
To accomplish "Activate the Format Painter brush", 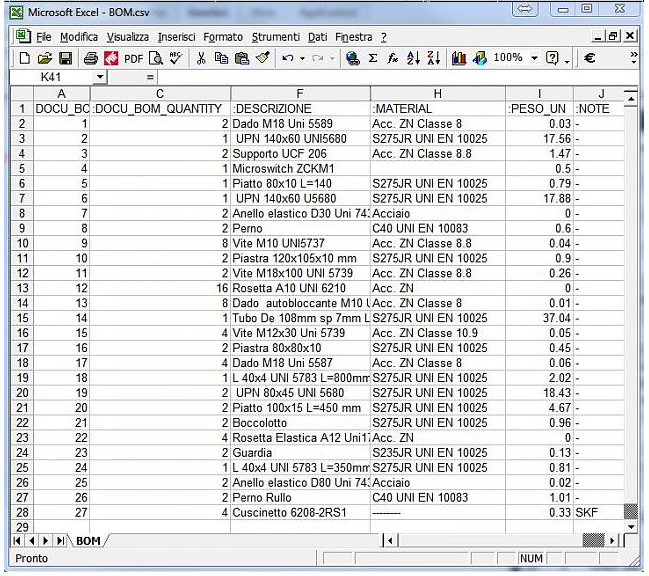I will click(263, 58).
